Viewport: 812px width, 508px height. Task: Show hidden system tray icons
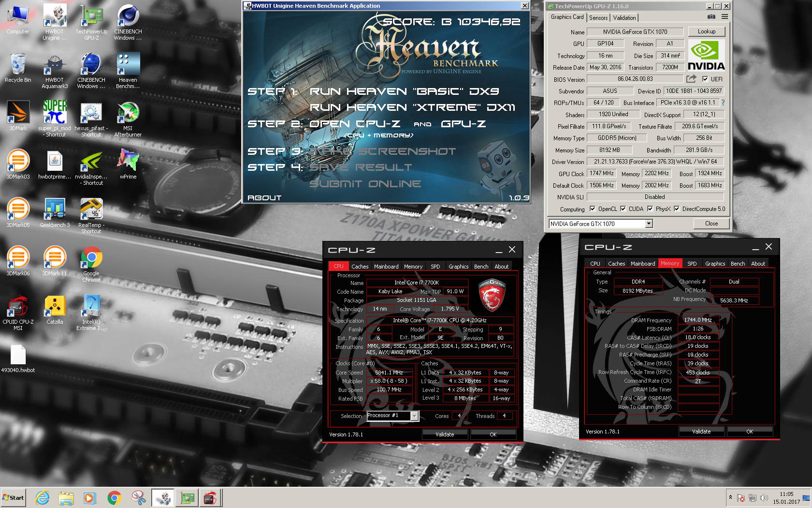coord(730,497)
